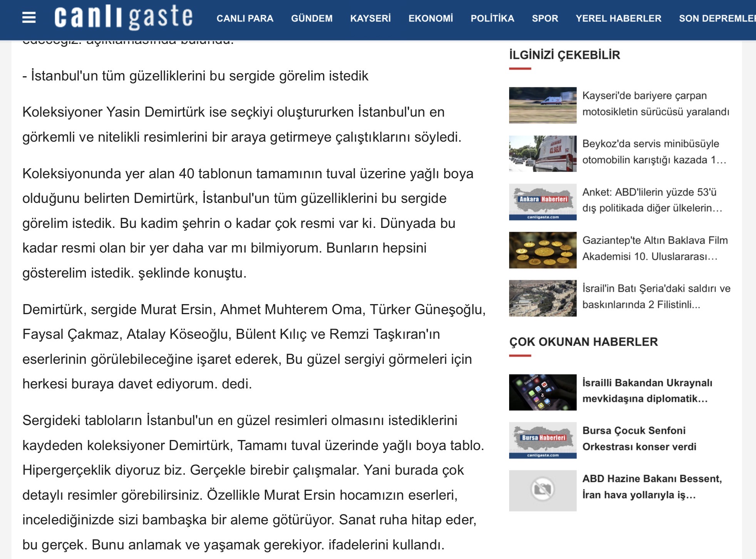Screen dimensions: 756x559
Task: Go to the GÜNDEM section
Action: click(x=312, y=18)
